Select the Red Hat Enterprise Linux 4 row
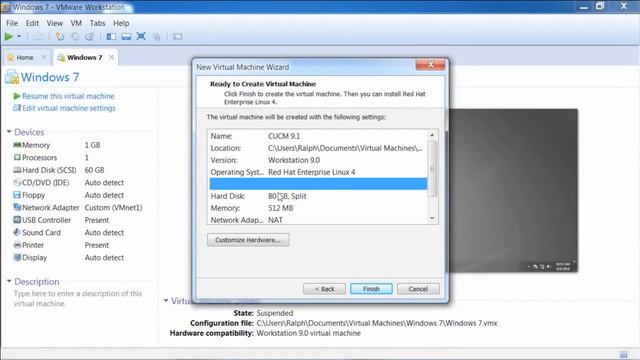The image size is (640, 360). (x=318, y=172)
